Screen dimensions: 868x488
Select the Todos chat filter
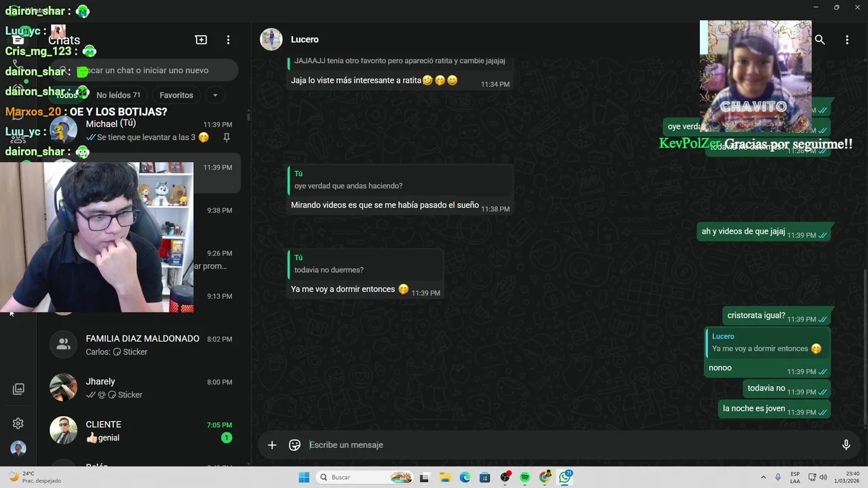click(66, 96)
